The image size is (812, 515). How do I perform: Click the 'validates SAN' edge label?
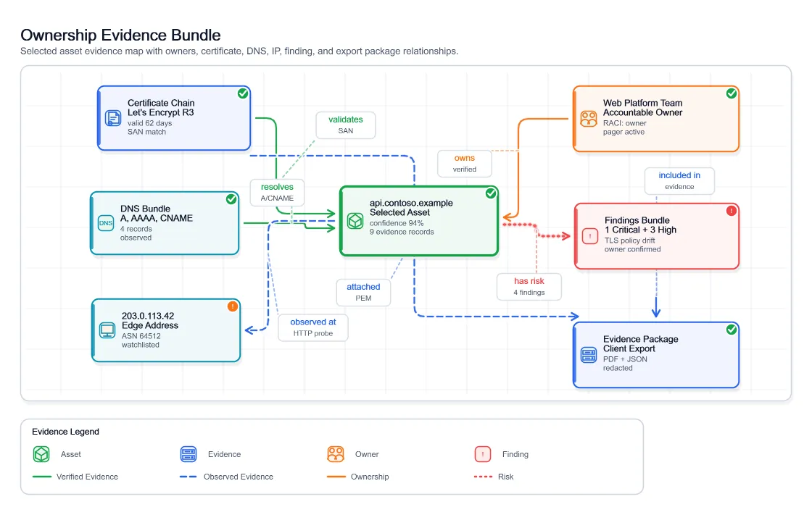(345, 125)
